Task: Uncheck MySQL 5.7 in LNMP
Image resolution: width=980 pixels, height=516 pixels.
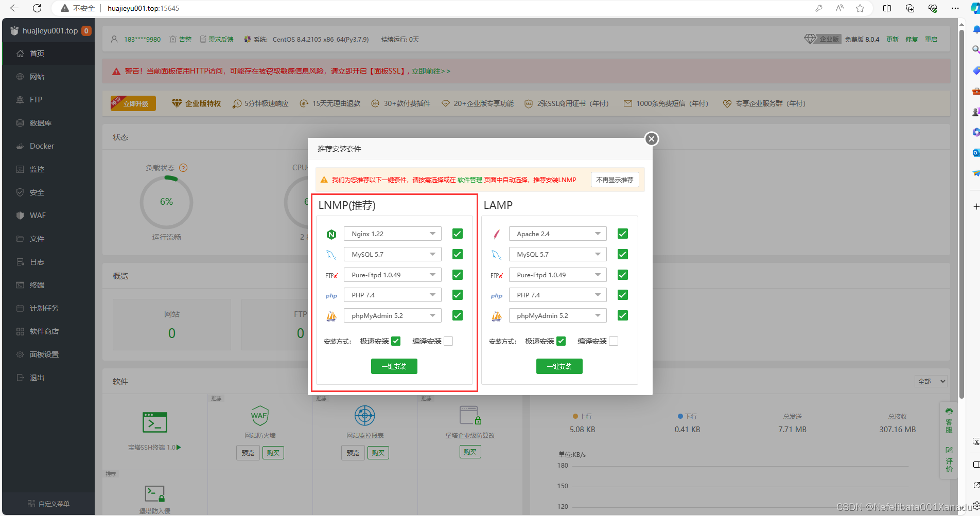Action: 457,254
